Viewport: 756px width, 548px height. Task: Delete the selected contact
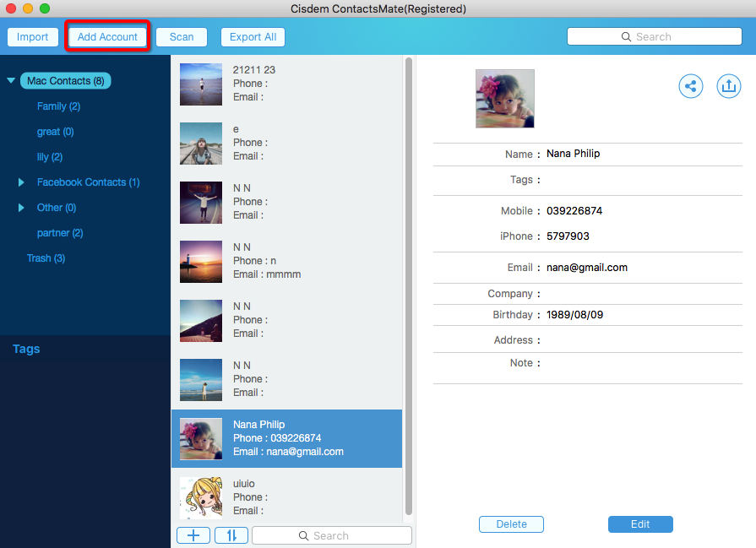click(511, 524)
